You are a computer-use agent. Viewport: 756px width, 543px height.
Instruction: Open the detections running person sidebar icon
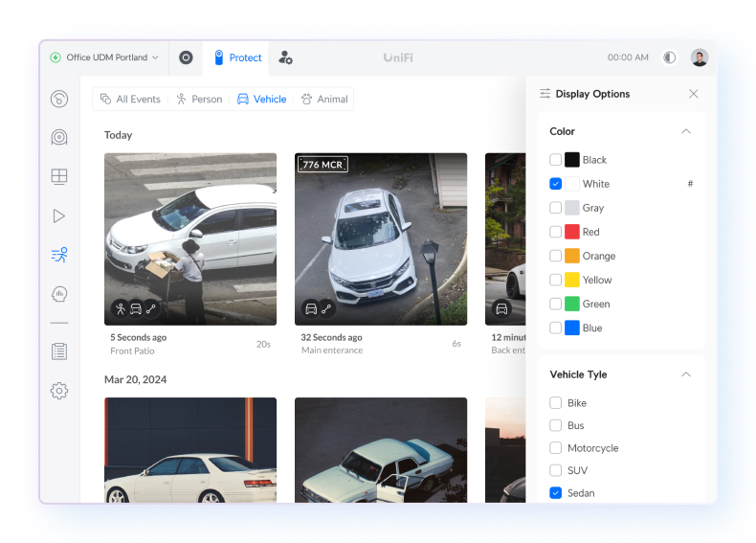click(x=59, y=255)
